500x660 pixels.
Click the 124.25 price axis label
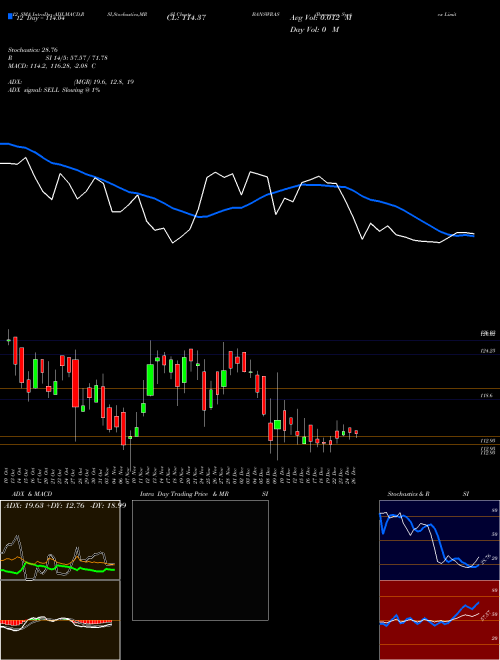click(x=487, y=351)
